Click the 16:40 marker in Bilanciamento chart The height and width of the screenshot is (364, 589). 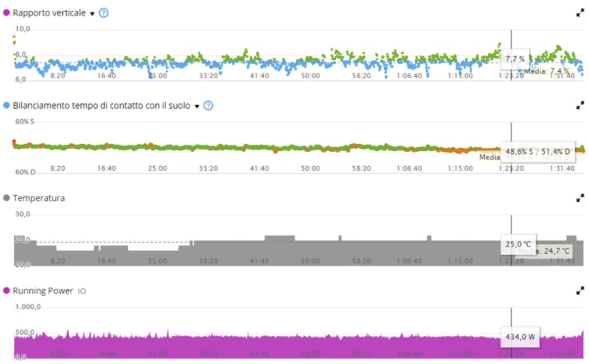click(x=106, y=168)
